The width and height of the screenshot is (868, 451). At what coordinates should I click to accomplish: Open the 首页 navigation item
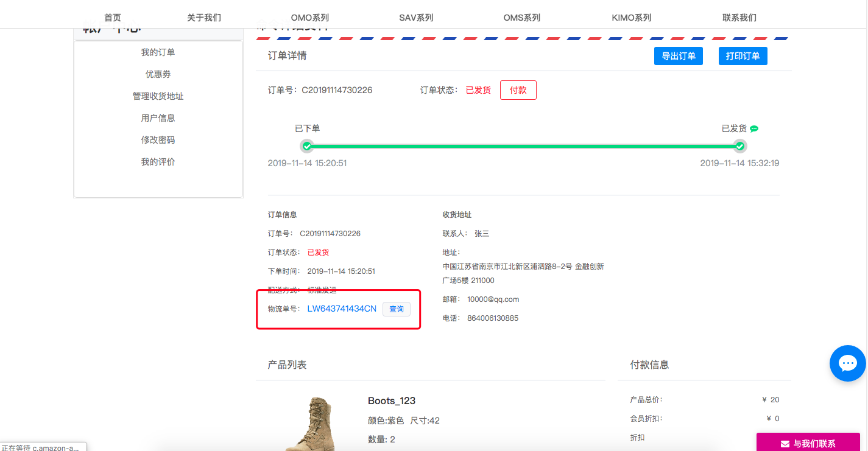click(x=112, y=17)
